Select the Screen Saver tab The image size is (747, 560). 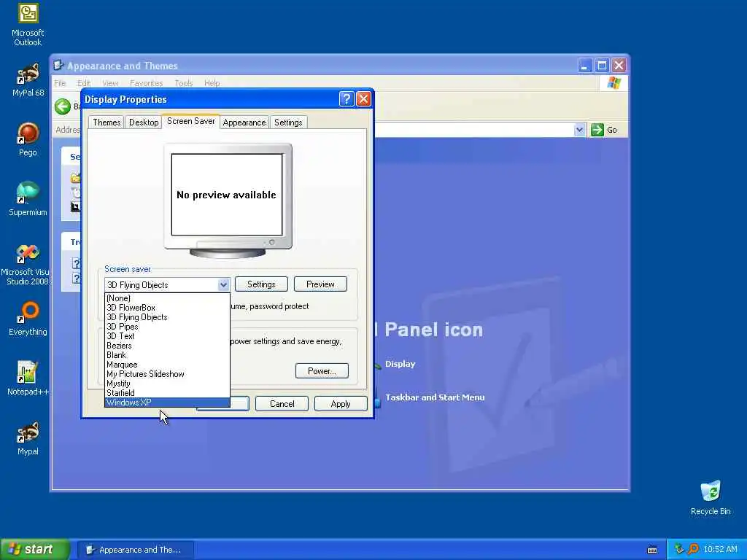190,121
